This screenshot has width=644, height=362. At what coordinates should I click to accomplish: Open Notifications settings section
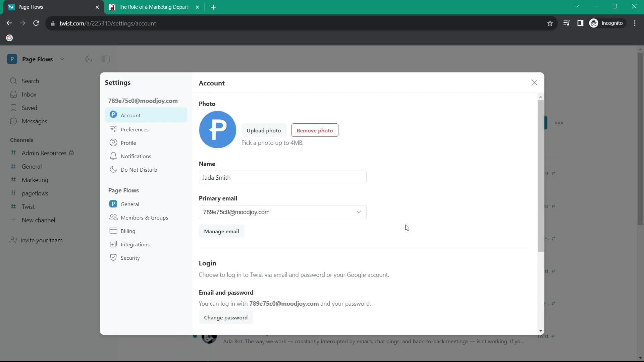[146, 156]
